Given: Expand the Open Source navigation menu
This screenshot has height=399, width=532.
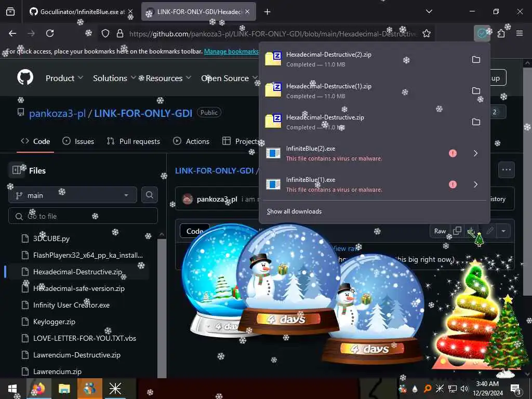Looking at the screenshot, I should [x=229, y=78].
